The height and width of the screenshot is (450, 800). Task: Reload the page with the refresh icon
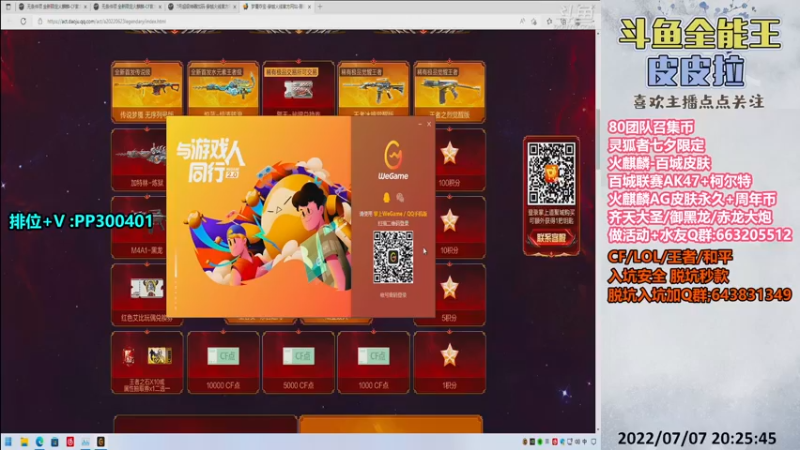click(x=23, y=21)
